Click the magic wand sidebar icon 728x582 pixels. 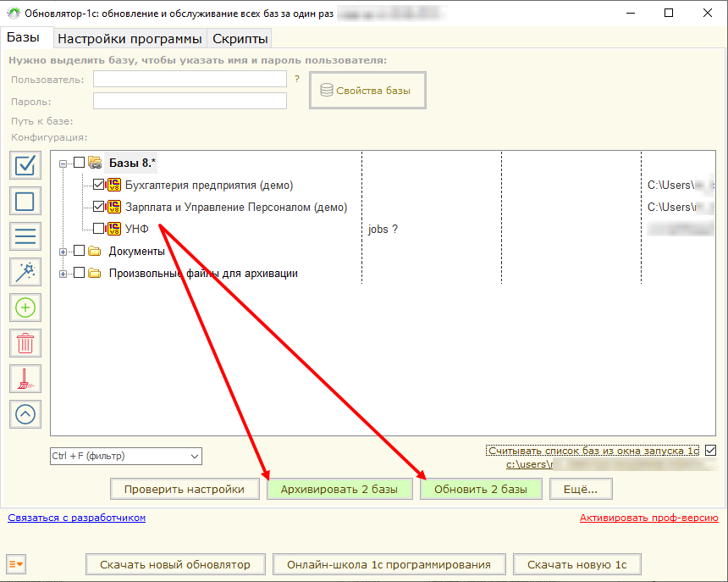[25, 272]
